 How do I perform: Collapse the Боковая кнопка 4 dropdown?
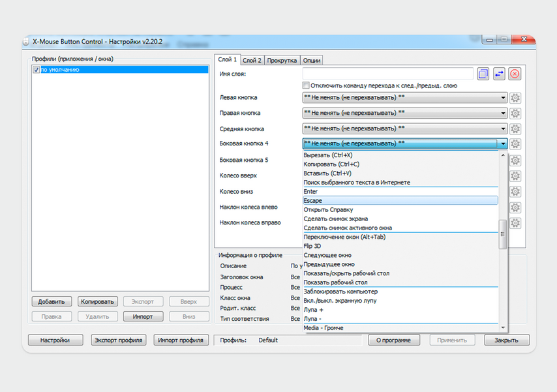point(404,143)
